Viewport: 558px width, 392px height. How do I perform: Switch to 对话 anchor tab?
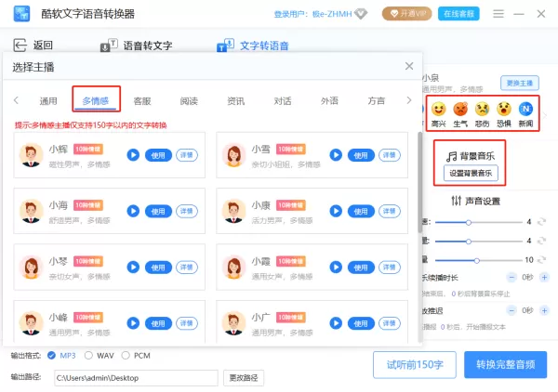tap(282, 101)
